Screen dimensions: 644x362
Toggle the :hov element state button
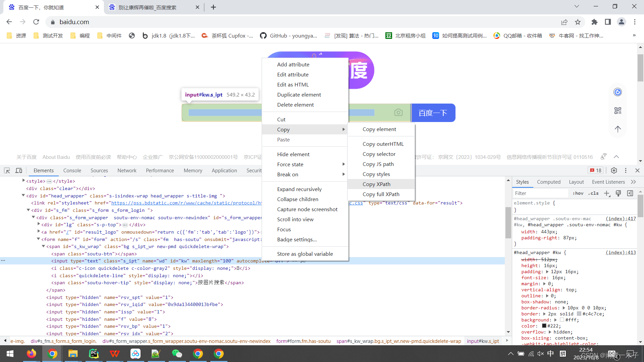(x=578, y=193)
